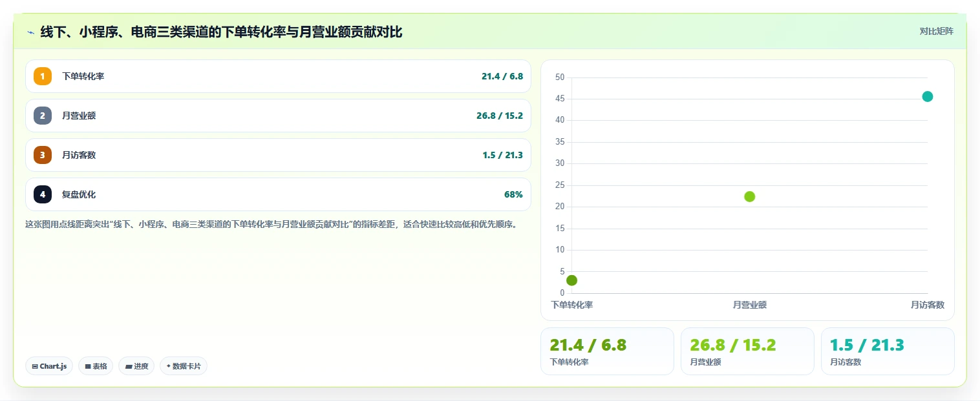This screenshot has height=401, width=980.
Task: Click the 26.8 / 15.2 value in list
Action: [500, 116]
